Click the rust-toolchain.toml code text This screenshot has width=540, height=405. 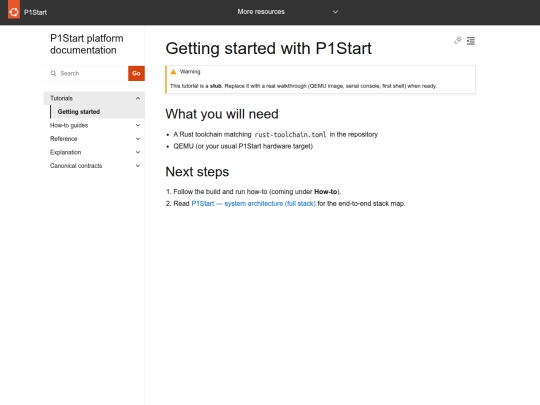pos(290,135)
